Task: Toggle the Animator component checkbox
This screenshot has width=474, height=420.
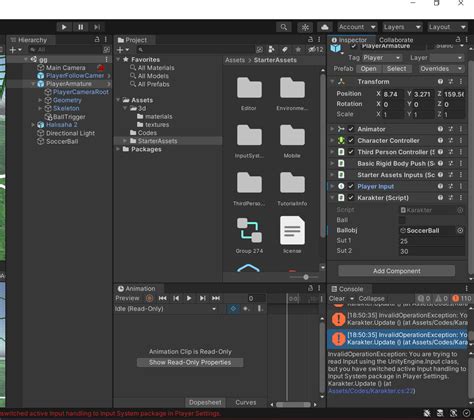Action: coord(351,129)
